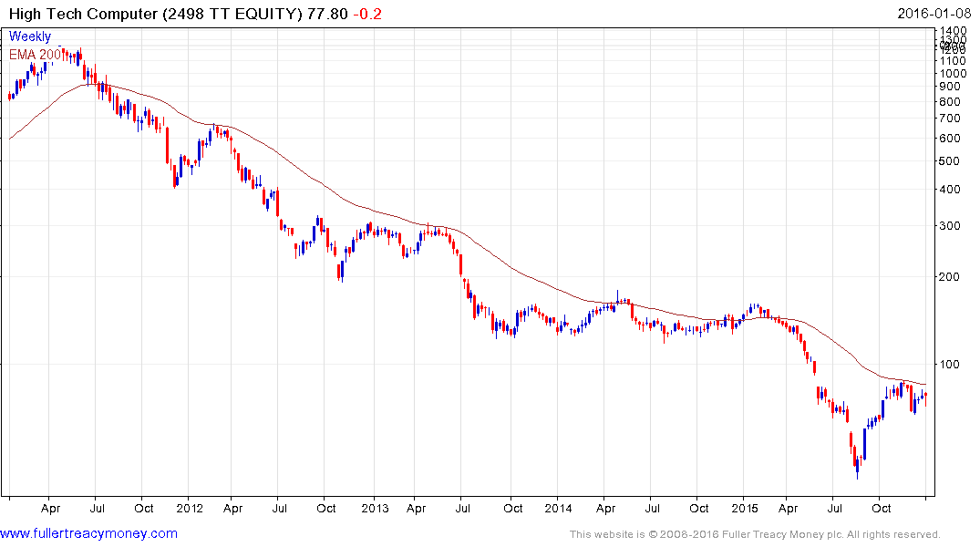Select the 2013 label on time axis
This screenshot has height=547, width=980.
(x=375, y=508)
